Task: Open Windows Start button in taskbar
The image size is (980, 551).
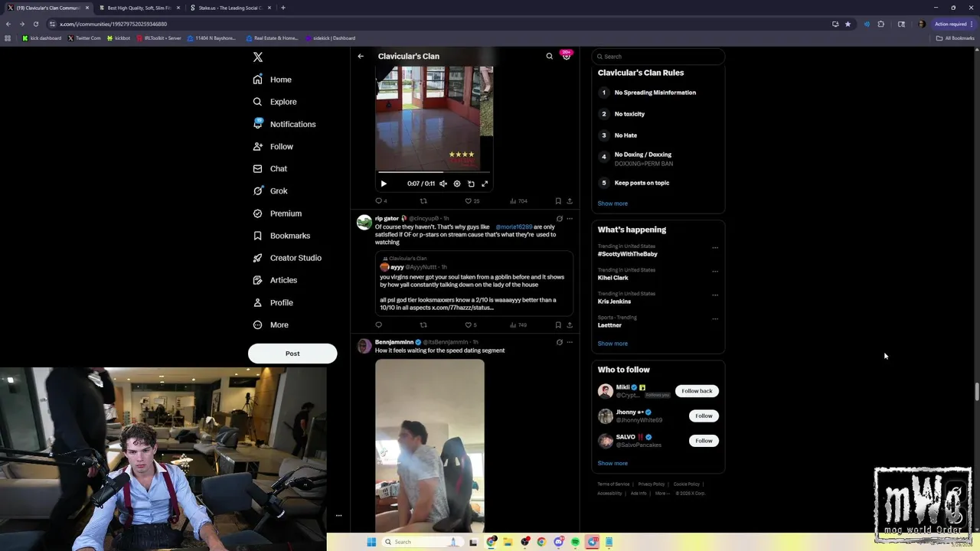Action: (371, 542)
